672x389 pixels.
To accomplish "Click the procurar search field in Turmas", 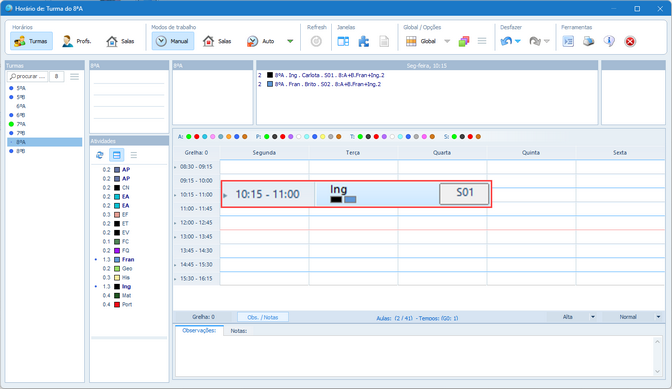I will click(x=27, y=76).
